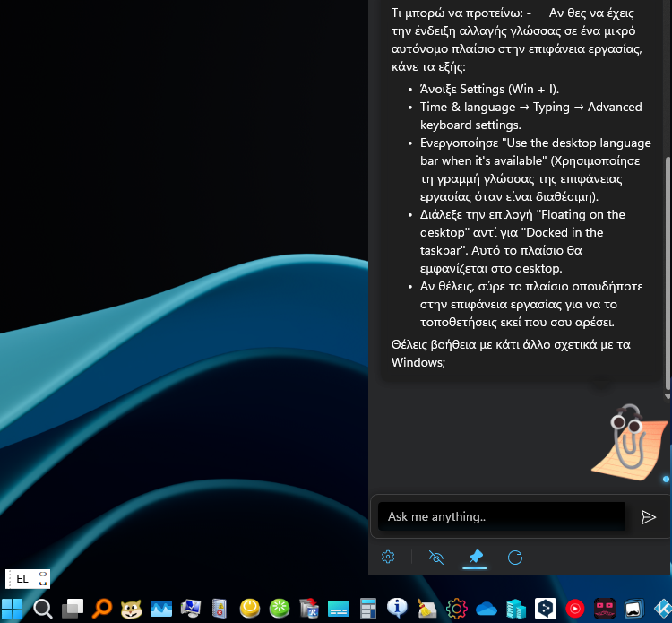This screenshot has width=672, height=623.
Task: Toggle the hide (crossed eye) icon
Action: click(x=436, y=557)
